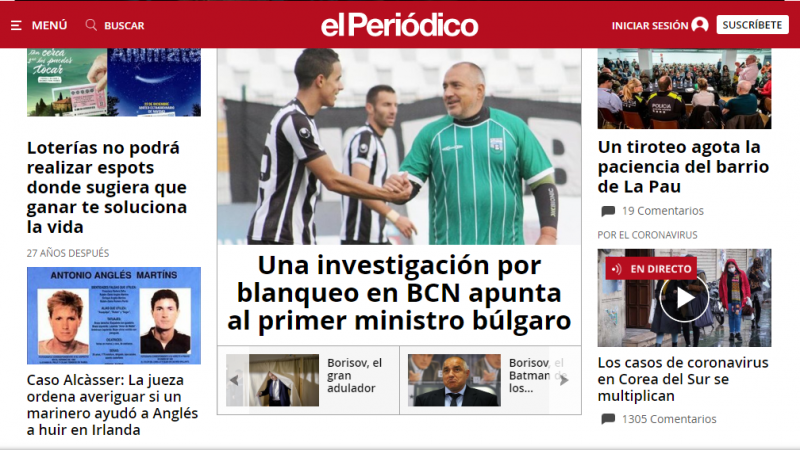Open headline about blanqueo en BCN investigation
800x450 pixels.
[399, 293]
